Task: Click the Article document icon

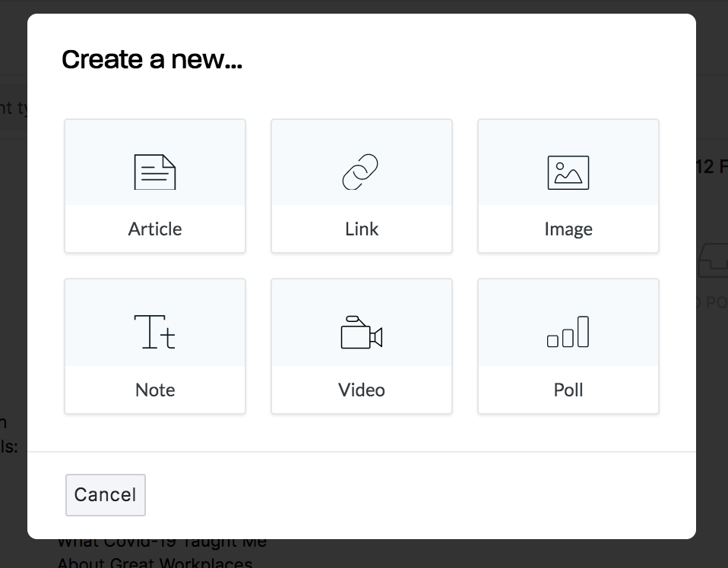Action: (155, 172)
